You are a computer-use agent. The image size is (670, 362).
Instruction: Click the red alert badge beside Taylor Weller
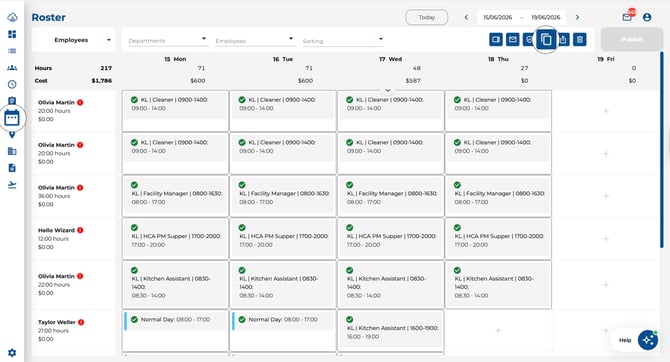pyautogui.click(x=81, y=322)
